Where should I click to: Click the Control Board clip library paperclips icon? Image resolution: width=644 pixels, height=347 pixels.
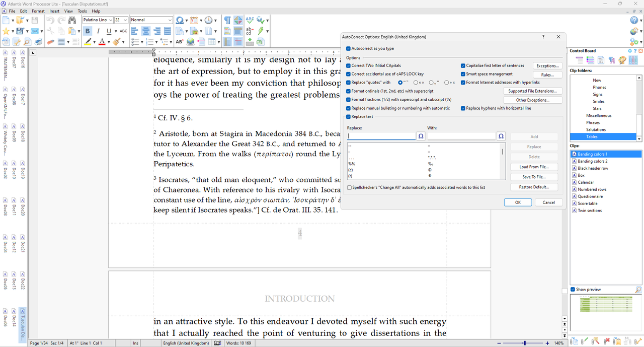(633, 60)
